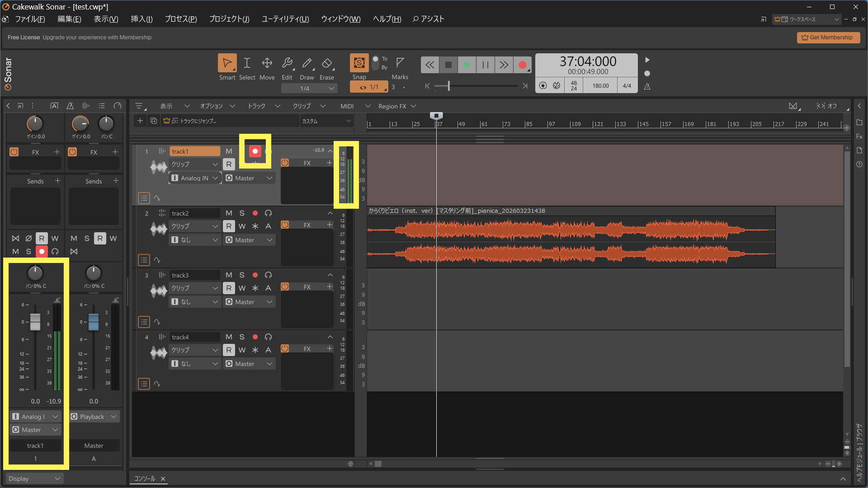Adjust the track1 volume fader in inspector
868x488 pixels.
pos(35,322)
